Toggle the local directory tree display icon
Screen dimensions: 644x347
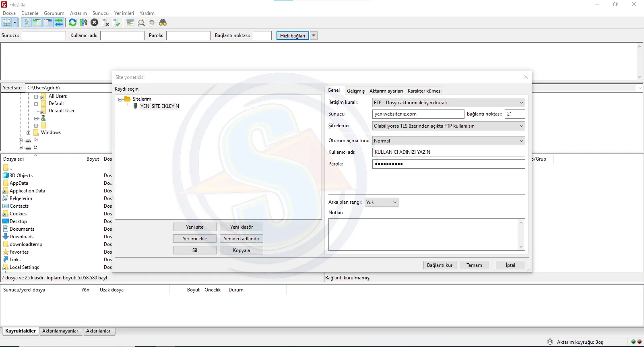coord(37,23)
